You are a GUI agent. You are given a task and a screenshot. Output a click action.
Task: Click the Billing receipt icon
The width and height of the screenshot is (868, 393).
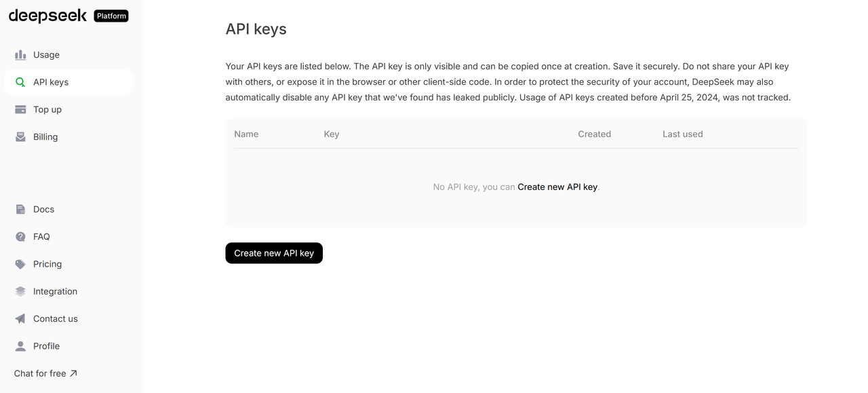[x=20, y=136]
